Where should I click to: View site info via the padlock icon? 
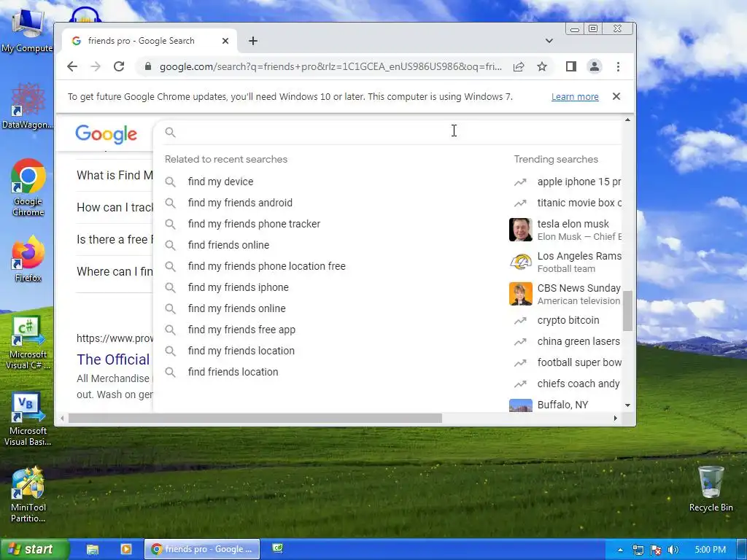coord(147,66)
